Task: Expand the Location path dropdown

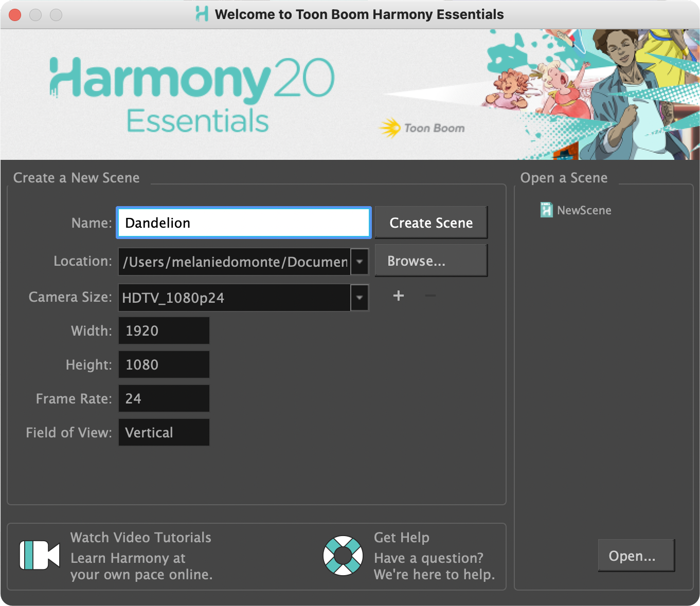Action: (x=359, y=262)
